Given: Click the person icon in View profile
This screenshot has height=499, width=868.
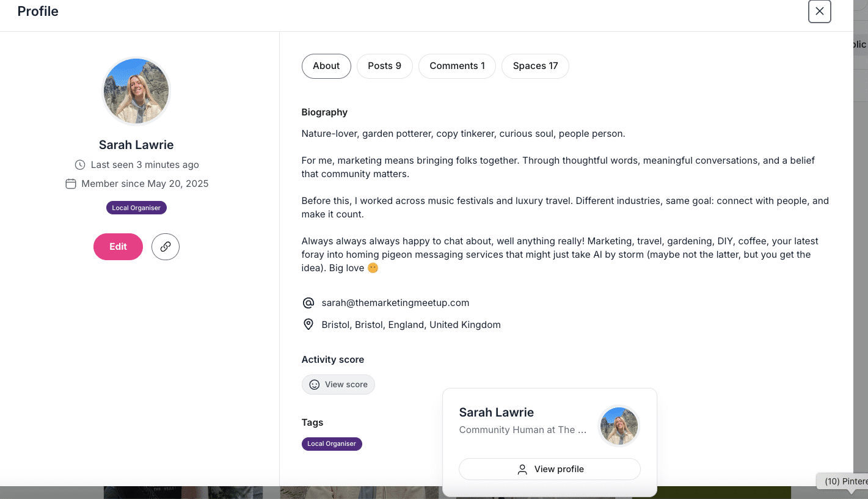Looking at the screenshot, I should pos(522,469).
